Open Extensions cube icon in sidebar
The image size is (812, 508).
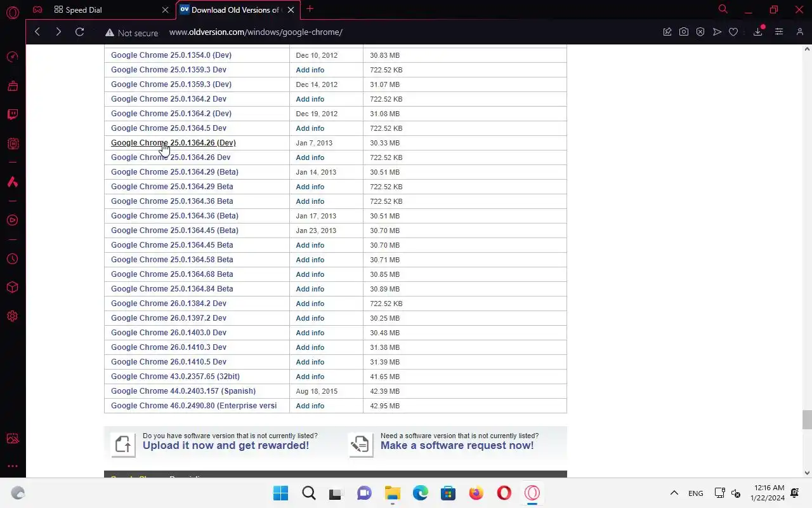[x=13, y=288]
